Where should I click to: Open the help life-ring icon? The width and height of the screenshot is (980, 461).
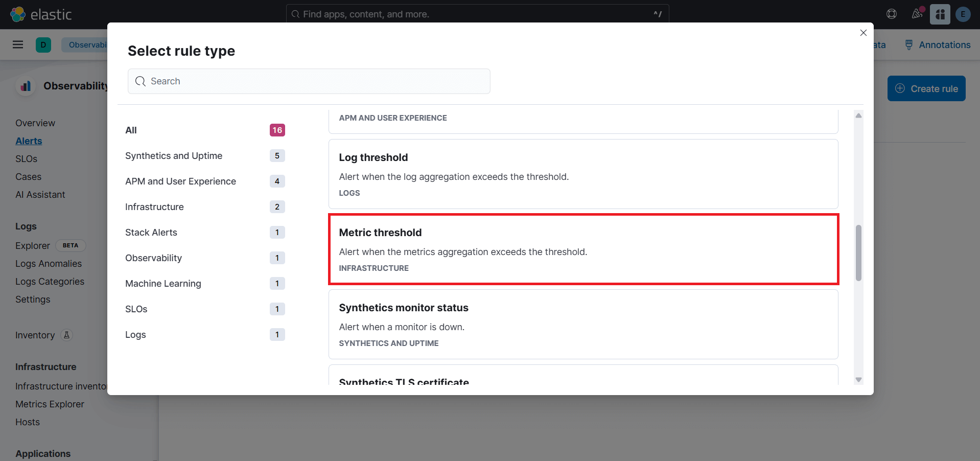(891, 14)
